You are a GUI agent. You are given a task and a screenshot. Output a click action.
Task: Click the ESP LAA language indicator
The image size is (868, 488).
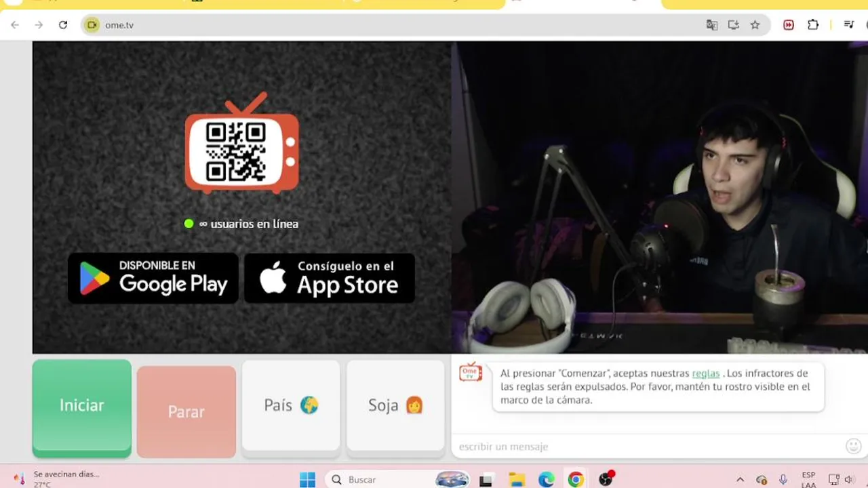pyautogui.click(x=808, y=480)
